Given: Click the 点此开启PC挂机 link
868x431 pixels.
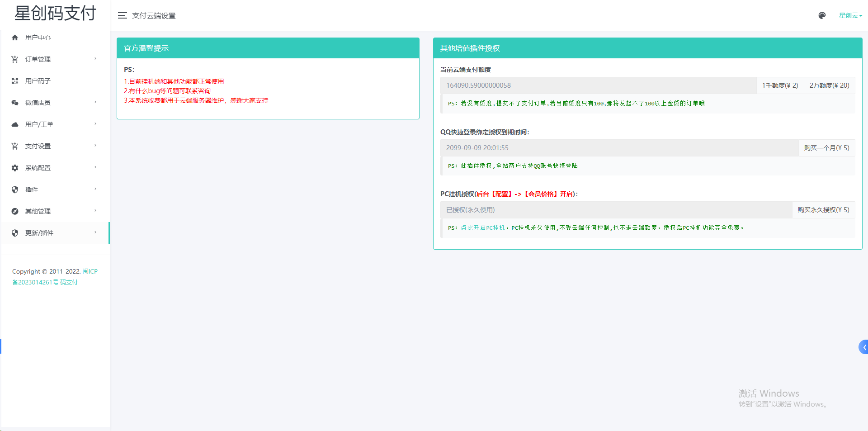Looking at the screenshot, I should coord(482,228).
